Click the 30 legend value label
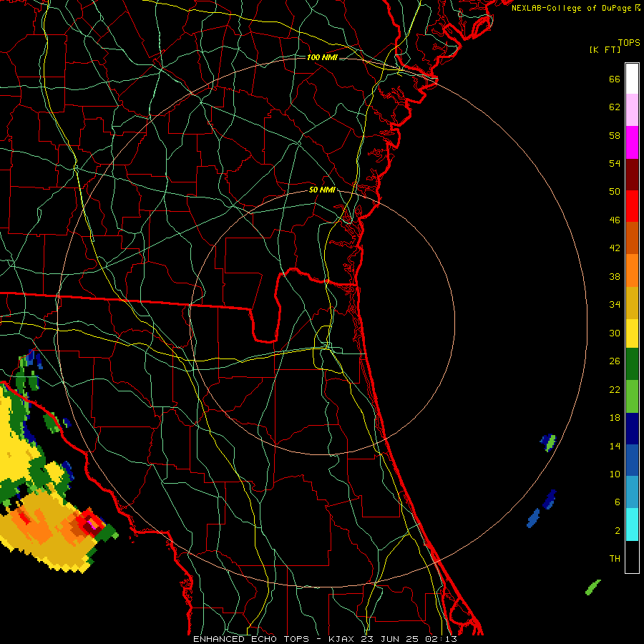The height and width of the screenshot is (644, 644). click(x=615, y=333)
